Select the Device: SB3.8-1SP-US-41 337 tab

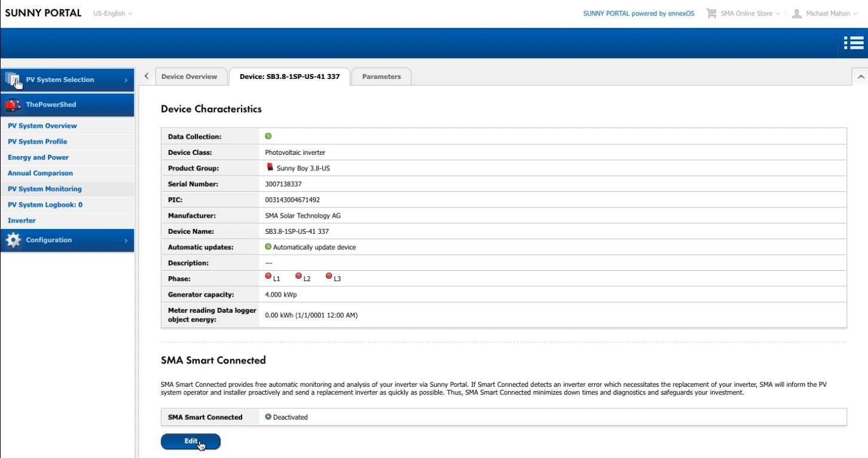tap(289, 77)
